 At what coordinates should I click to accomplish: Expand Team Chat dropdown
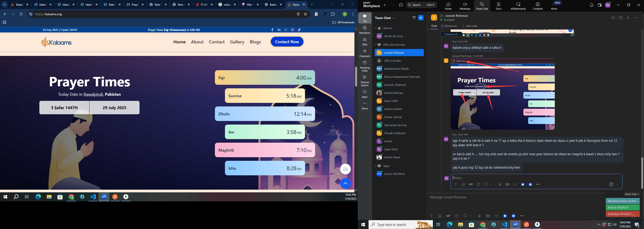pyautogui.click(x=394, y=18)
